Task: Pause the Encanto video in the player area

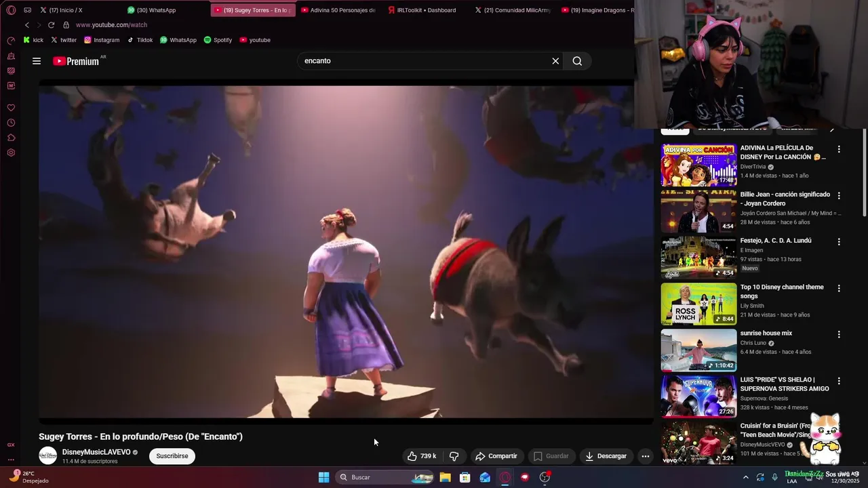Action: (x=346, y=251)
